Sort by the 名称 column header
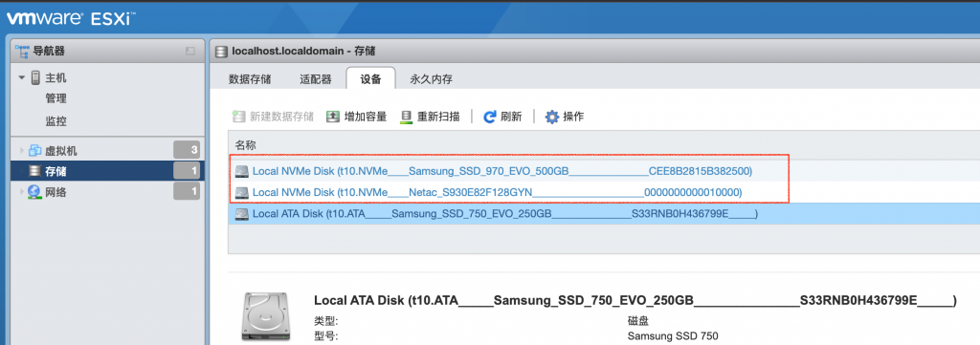This screenshot has height=345, width=980. [x=246, y=145]
